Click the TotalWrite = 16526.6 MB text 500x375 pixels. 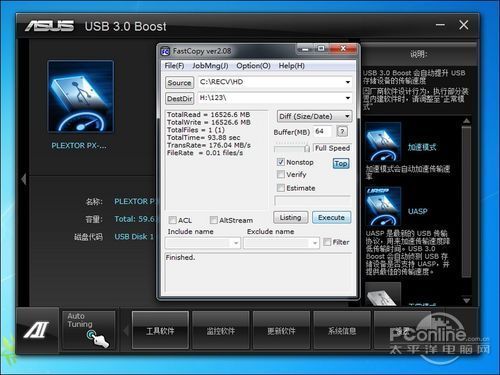coord(209,122)
